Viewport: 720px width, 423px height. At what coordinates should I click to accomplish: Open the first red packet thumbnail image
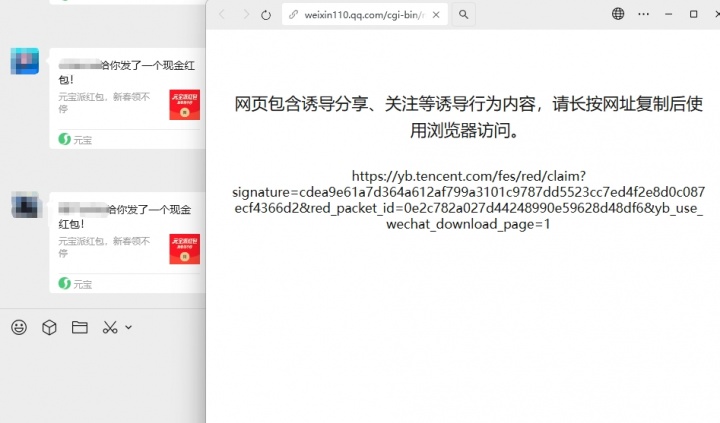[185, 105]
